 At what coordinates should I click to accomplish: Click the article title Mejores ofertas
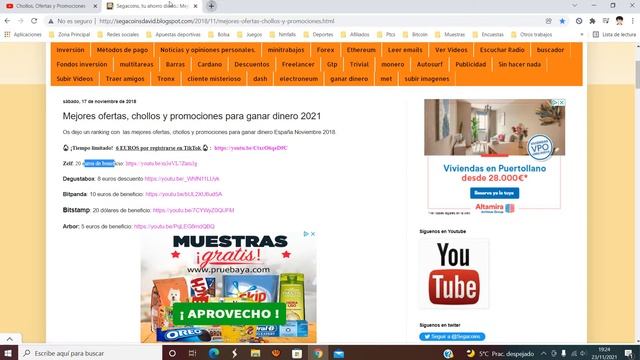tap(192, 116)
